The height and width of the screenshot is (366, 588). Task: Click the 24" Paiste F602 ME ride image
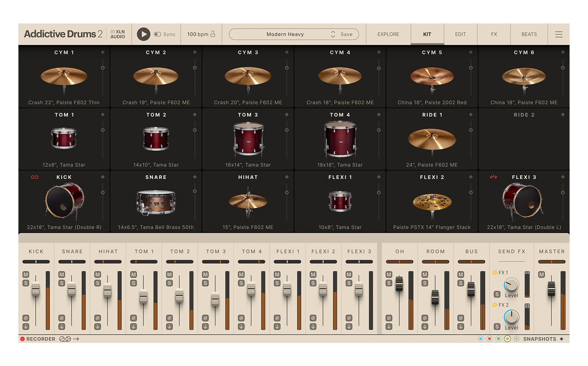(x=432, y=140)
